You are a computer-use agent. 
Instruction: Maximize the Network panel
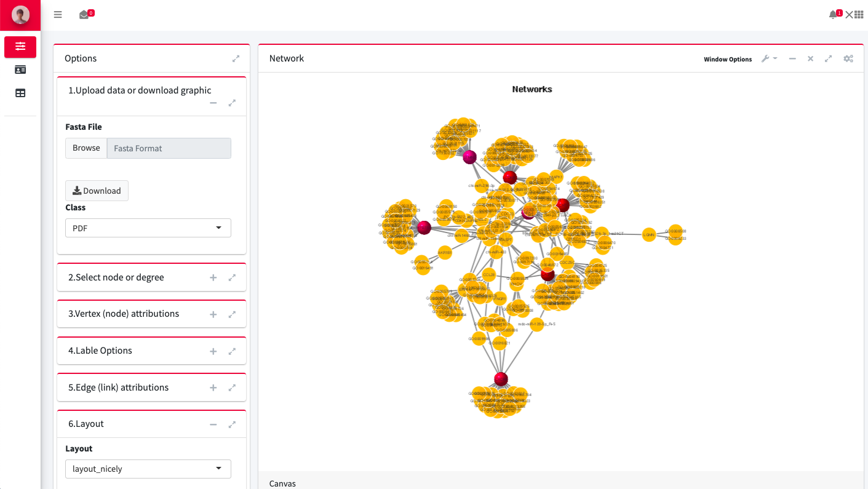tap(829, 59)
